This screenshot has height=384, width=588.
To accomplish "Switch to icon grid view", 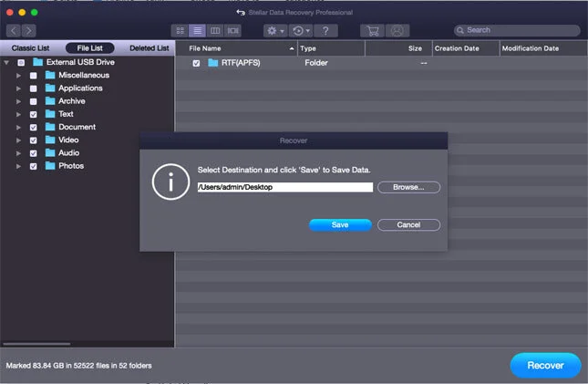I will point(180,30).
